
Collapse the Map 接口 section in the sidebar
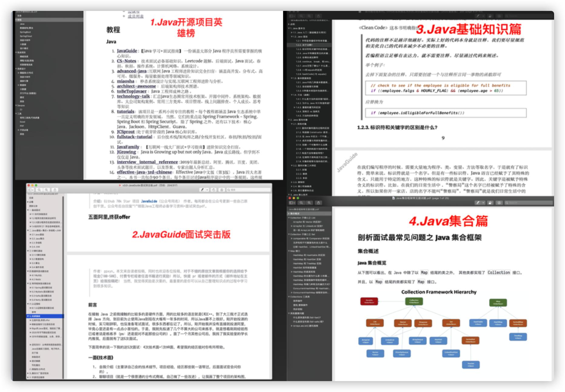(289, 251)
